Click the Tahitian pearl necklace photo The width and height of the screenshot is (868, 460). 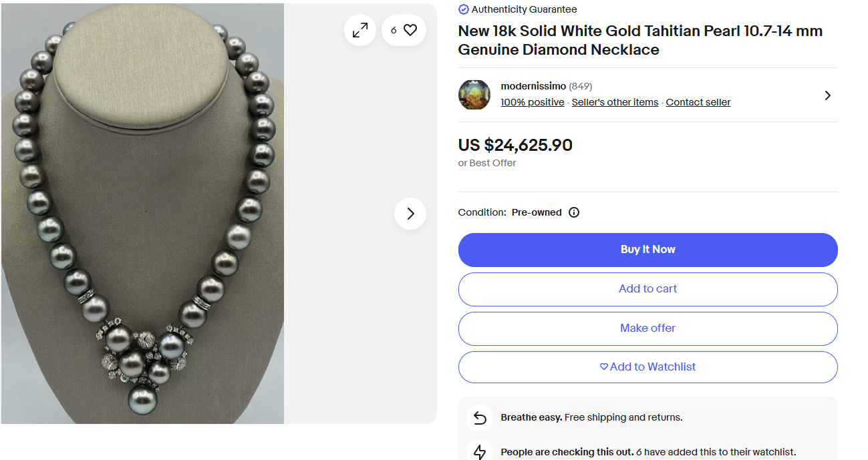[143, 214]
